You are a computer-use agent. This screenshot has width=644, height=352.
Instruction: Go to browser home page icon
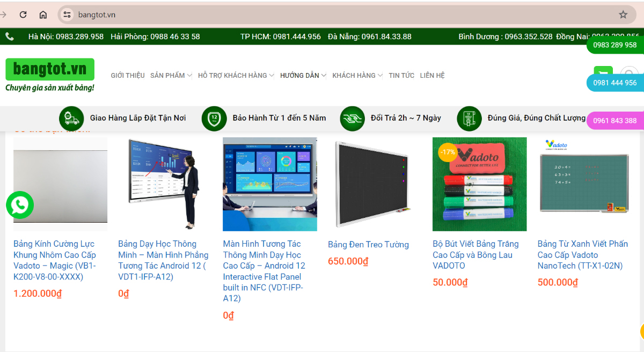[43, 14]
